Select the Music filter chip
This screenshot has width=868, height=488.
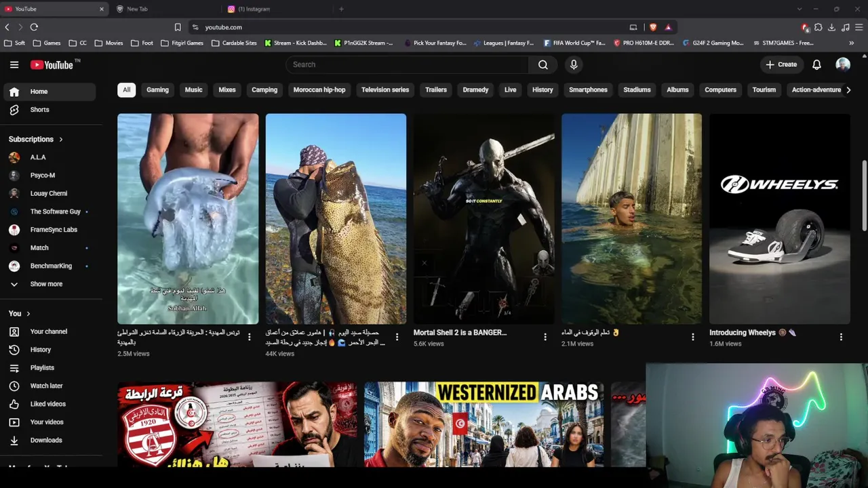coord(194,89)
